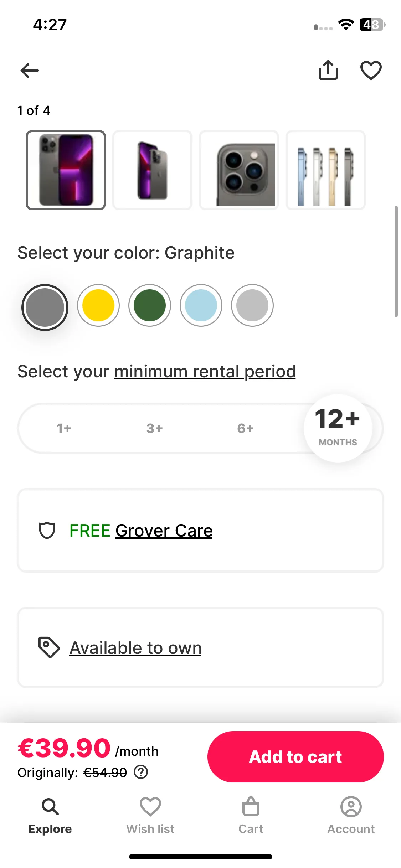Add product to favorites with heart icon
The width and height of the screenshot is (401, 868).
[371, 70]
